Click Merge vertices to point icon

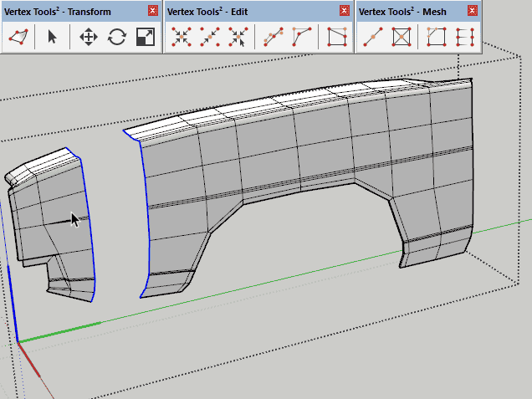238,37
